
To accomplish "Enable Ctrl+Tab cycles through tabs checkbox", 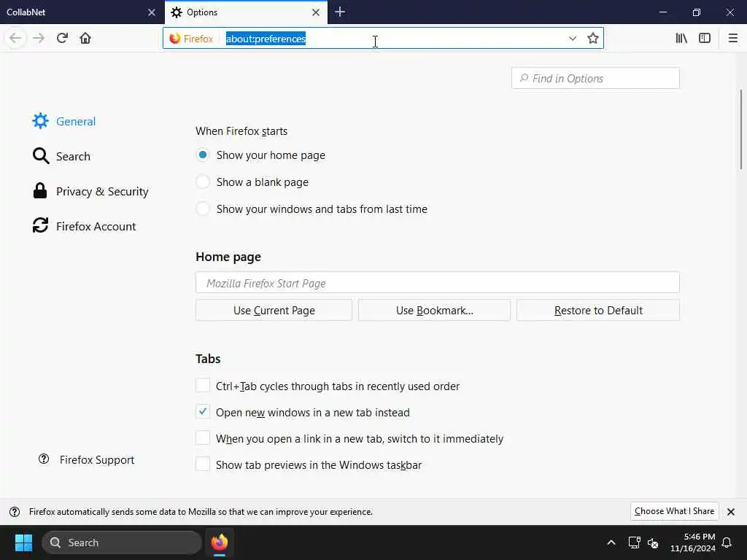I will click(203, 385).
